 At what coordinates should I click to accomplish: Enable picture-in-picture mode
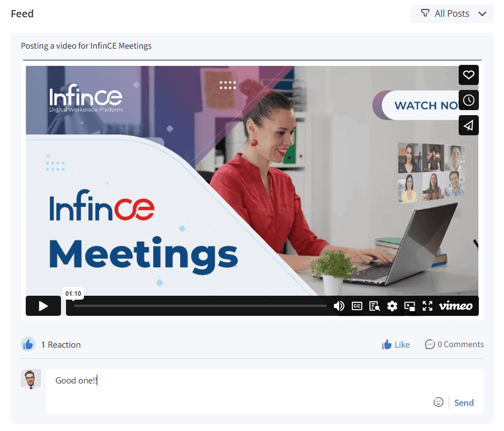(409, 306)
